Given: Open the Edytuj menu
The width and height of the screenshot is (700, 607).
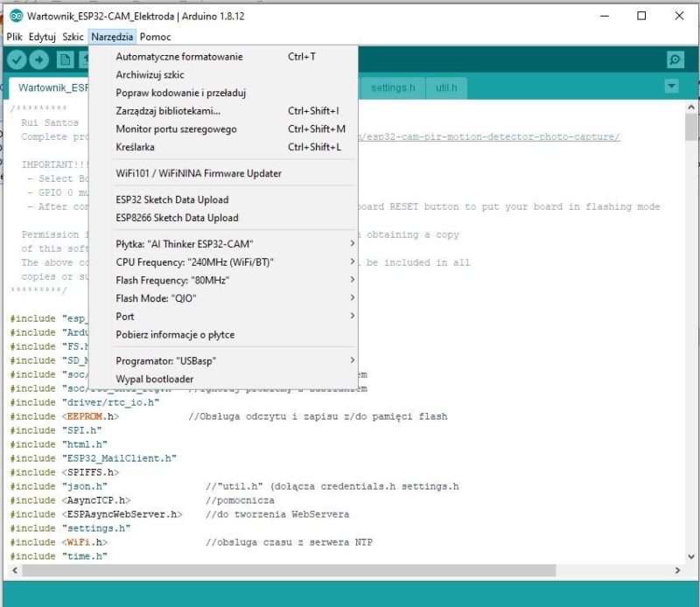Looking at the screenshot, I should tap(42, 37).
